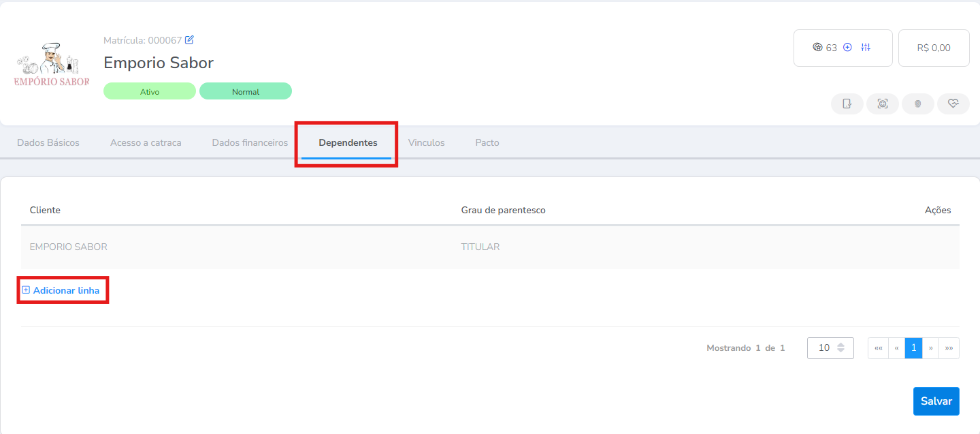Click the points value 63
Image resolution: width=980 pixels, height=434 pixels.
pyautogui.click(x=832, y=48)
